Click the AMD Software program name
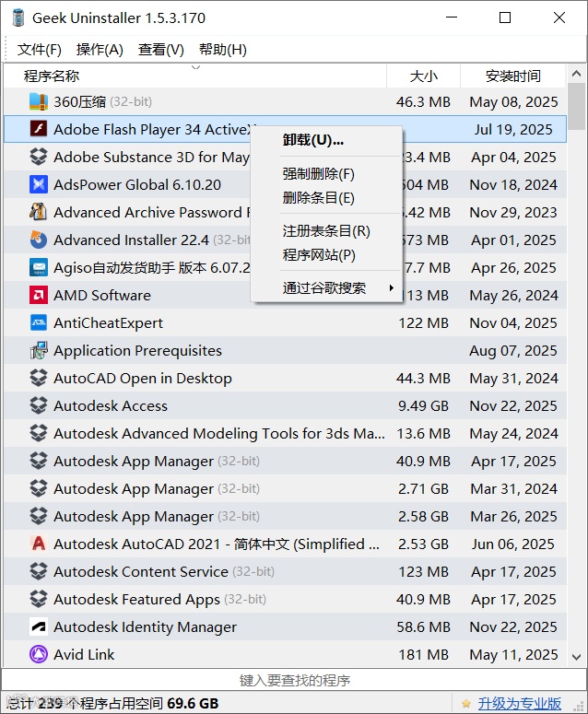This screenshot has height=714, width=588. (102, 295)
